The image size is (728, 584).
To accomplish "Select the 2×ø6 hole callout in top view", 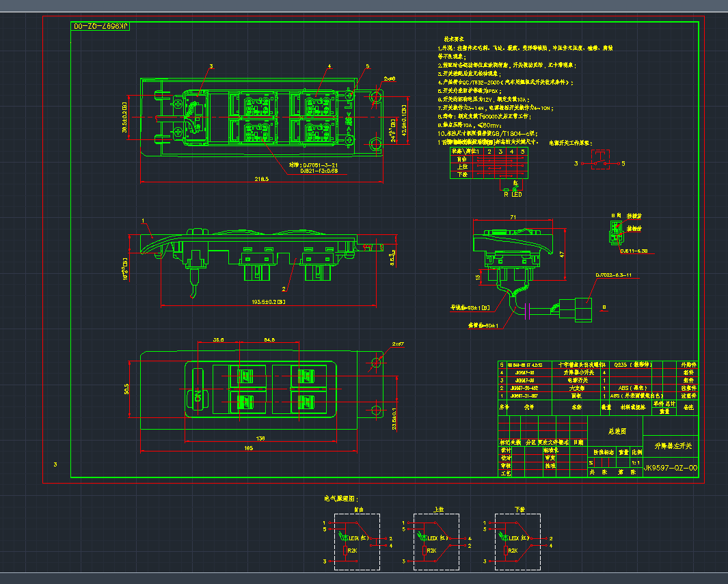I will [390, 79].
